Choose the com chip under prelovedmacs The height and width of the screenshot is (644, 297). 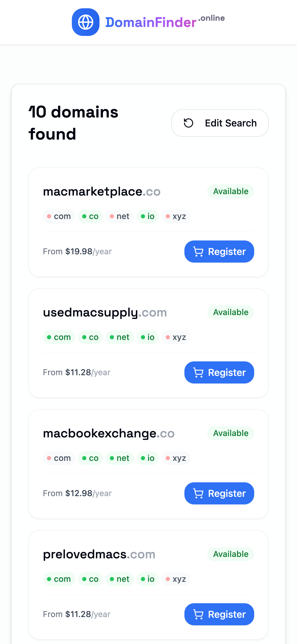pos(59,579)
